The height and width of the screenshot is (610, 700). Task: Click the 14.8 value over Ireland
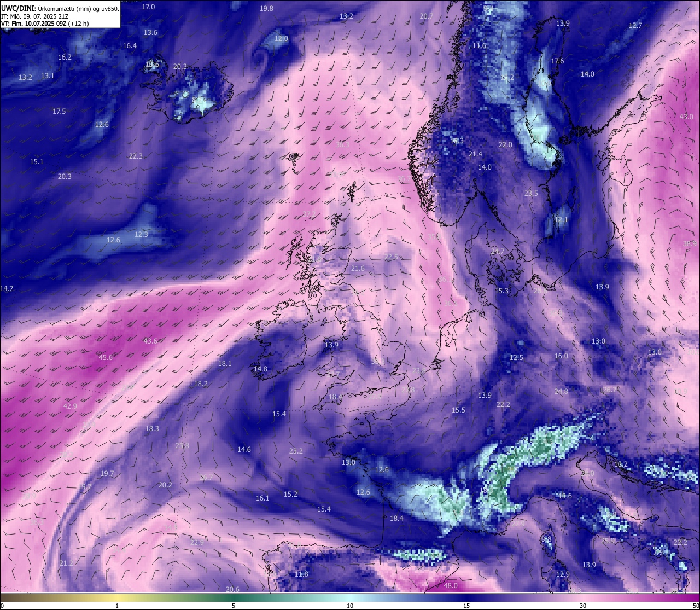[x=260, y=369]
